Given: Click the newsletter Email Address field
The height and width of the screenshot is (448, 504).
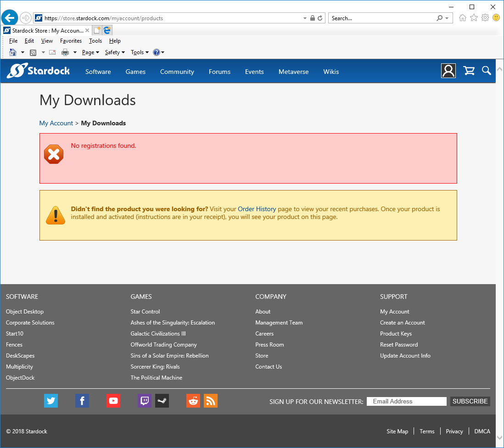Looking at the screenshot, I should (x=406, y=401).
